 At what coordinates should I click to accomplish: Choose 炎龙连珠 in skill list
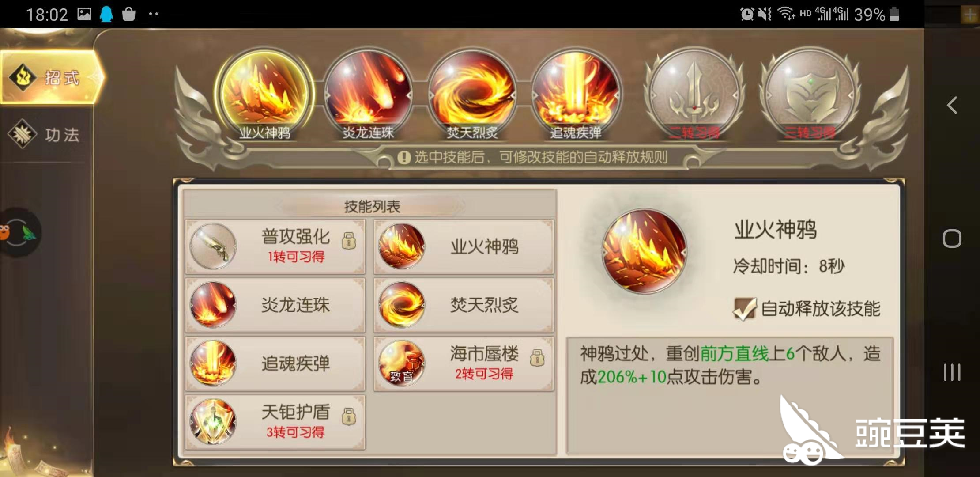point(275,305)
